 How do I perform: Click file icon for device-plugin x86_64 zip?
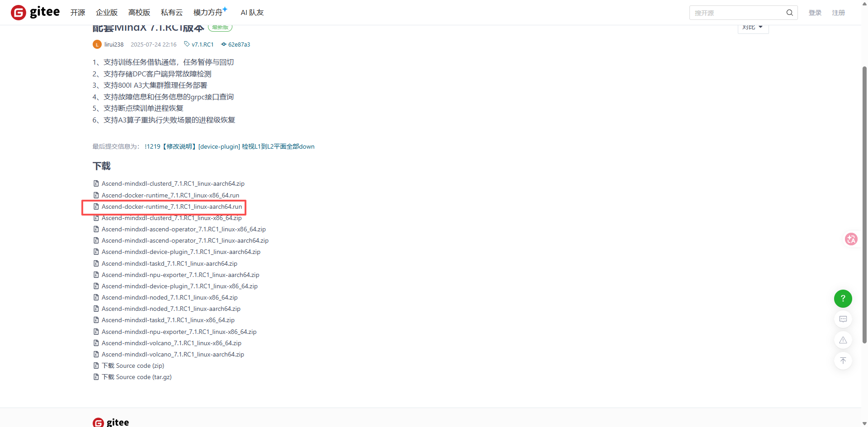(96, 286)
